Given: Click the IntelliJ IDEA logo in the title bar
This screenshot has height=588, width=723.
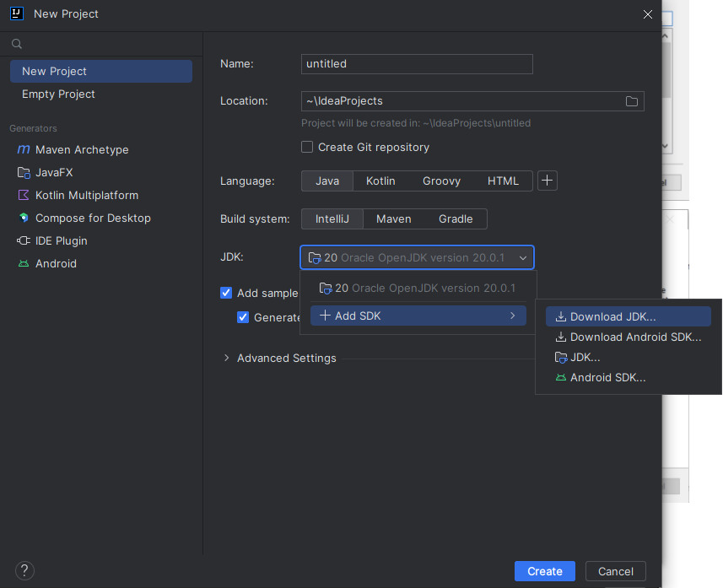Looking at the screenshot, I should click(17, 13).
